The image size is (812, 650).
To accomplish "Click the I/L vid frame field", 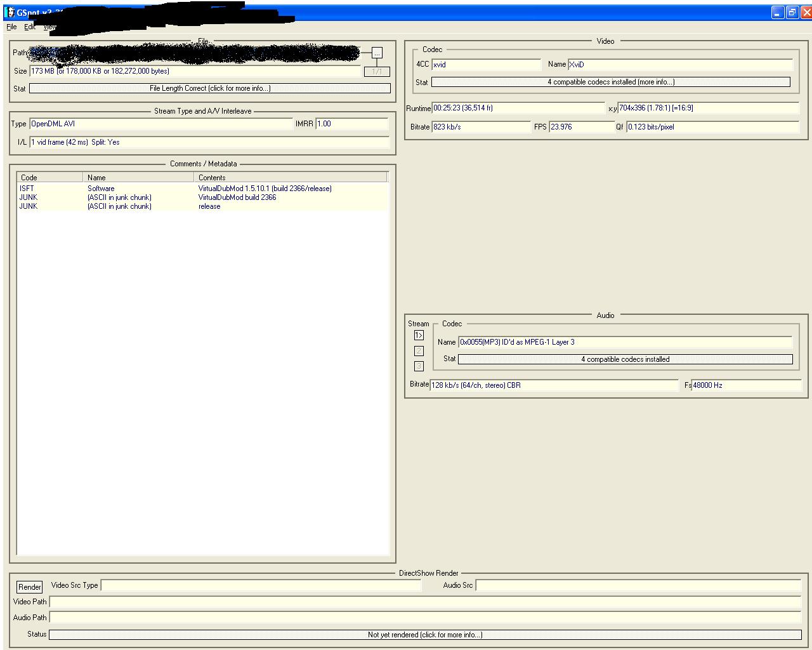I will tap(209, 142).
